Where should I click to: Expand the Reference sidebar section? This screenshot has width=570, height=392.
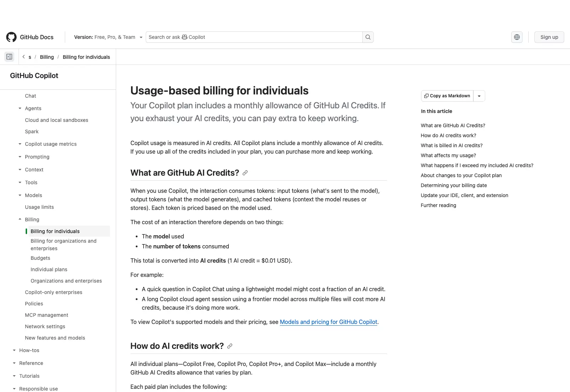(14, 363)
